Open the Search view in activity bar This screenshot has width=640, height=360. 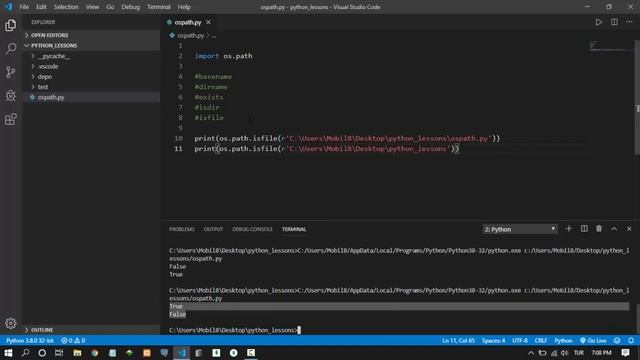pyautogui.click(x=11, y=49)
